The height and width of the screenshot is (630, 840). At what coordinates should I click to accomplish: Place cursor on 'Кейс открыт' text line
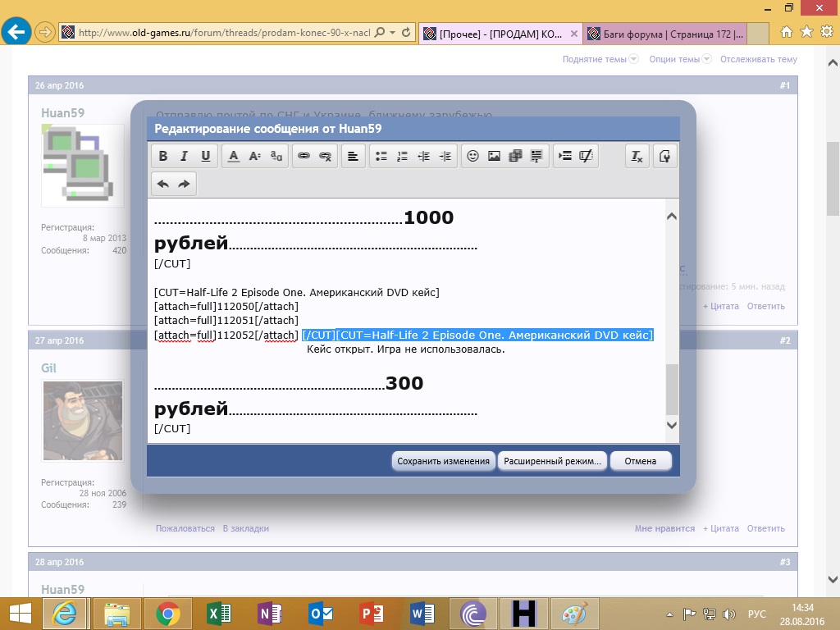coord(405,349)
